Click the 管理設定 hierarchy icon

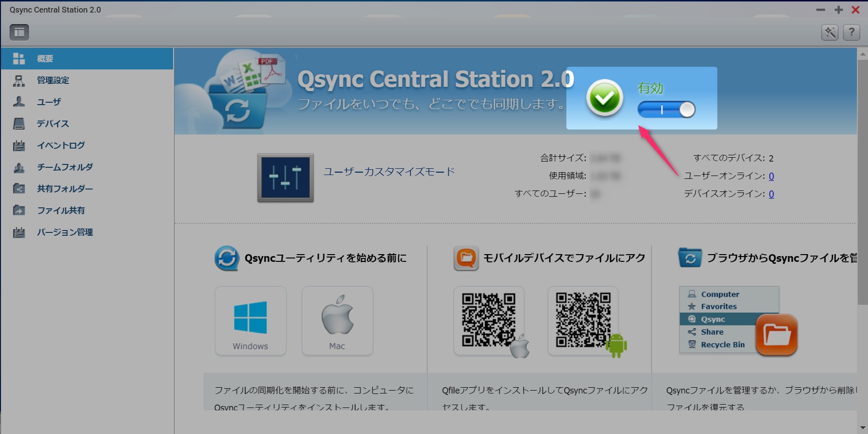pos(19,81)
